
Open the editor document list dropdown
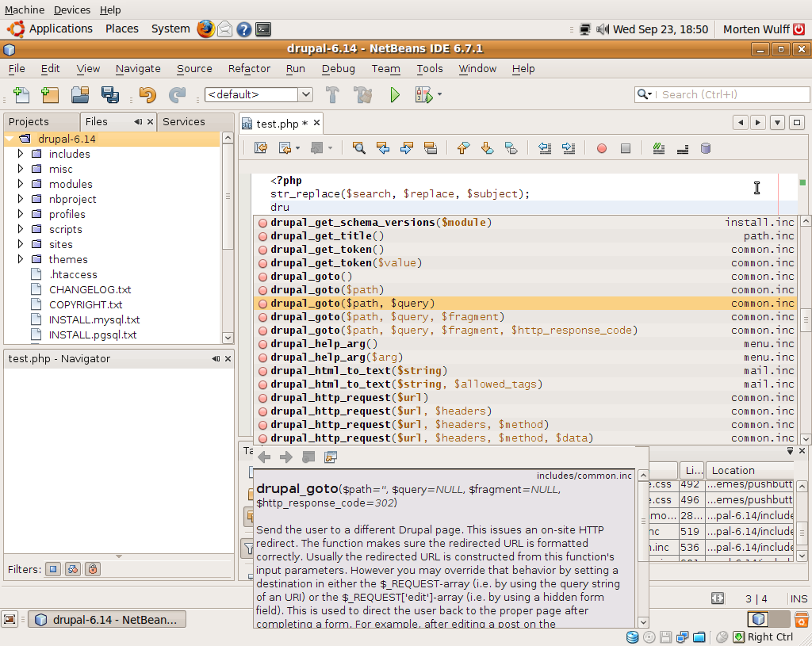(x=777, y=123)
